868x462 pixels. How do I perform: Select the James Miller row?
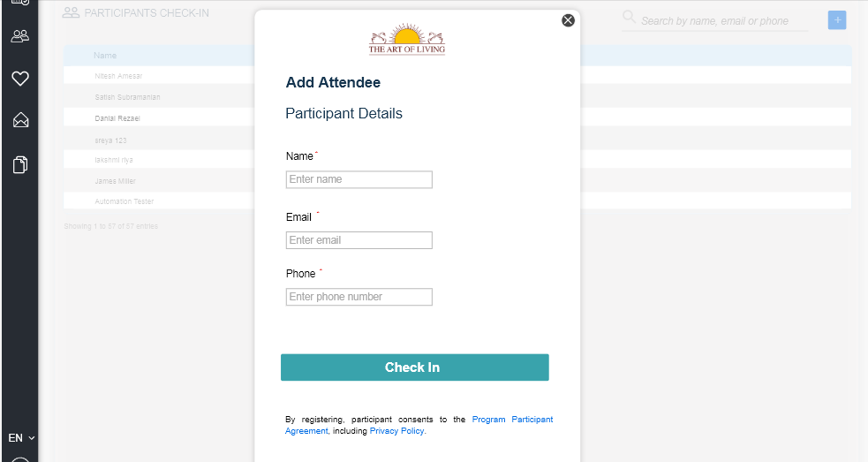pos(457,180)
